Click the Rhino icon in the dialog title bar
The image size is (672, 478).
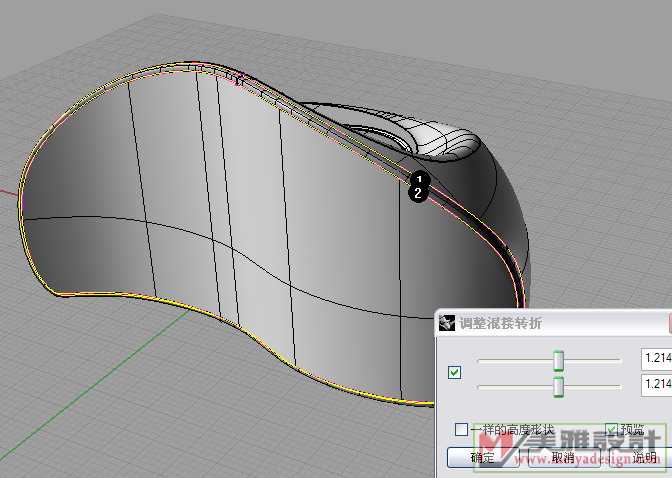(446, 323)
